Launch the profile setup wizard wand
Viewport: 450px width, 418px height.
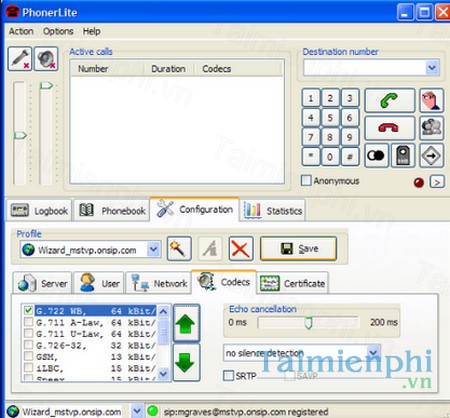pos(179,249)
